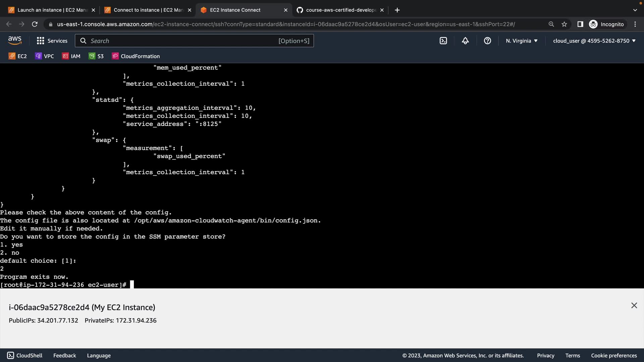Focus the AWS Search input field
644x362 pixels.
coord(183,41)
